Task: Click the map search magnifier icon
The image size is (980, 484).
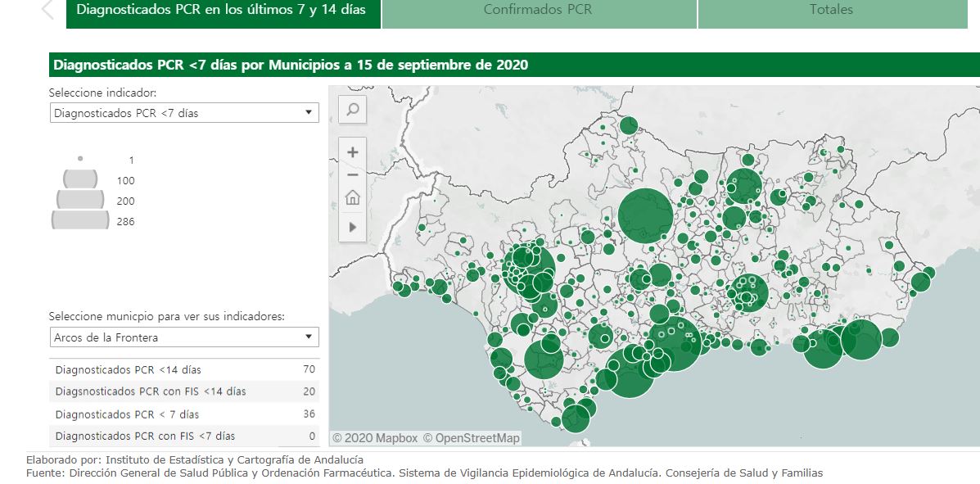Action: point(353,110)
